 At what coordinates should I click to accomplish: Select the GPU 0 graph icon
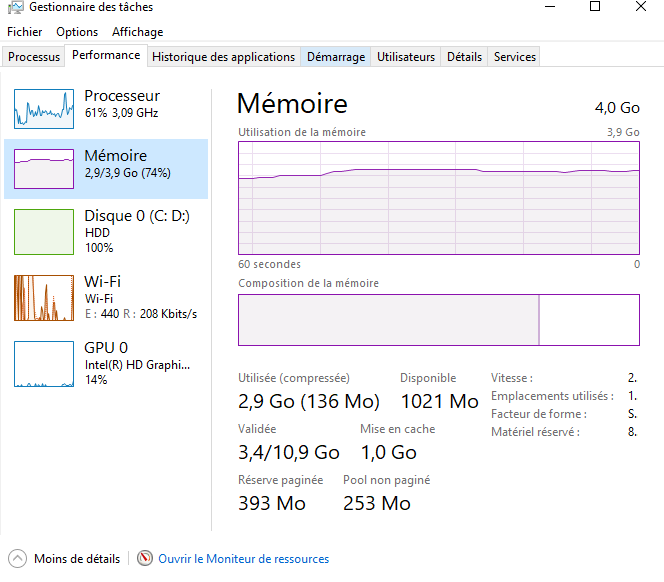(x=43, y=364)
